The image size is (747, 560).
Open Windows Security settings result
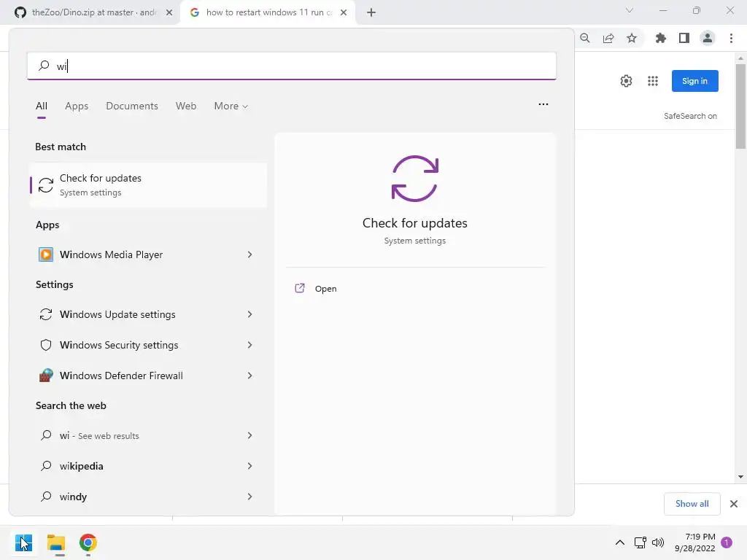(136, 345)
